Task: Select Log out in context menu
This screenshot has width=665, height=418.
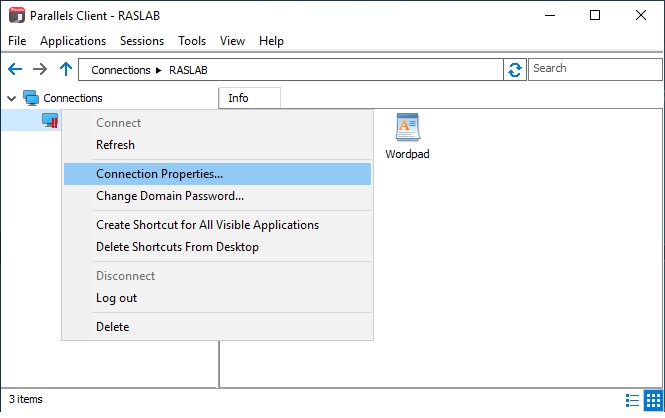Action: [116, 298]
